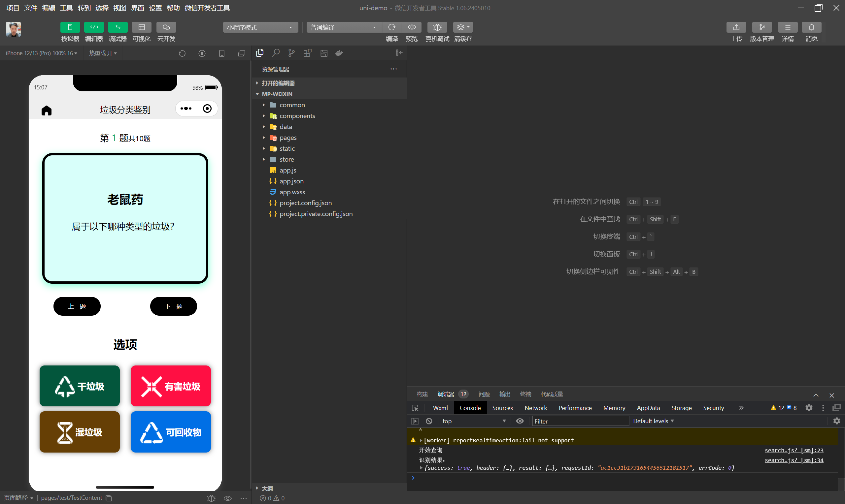Open the search.js [sm]:23 link
The image size is (845, 504).
(794, 450)
